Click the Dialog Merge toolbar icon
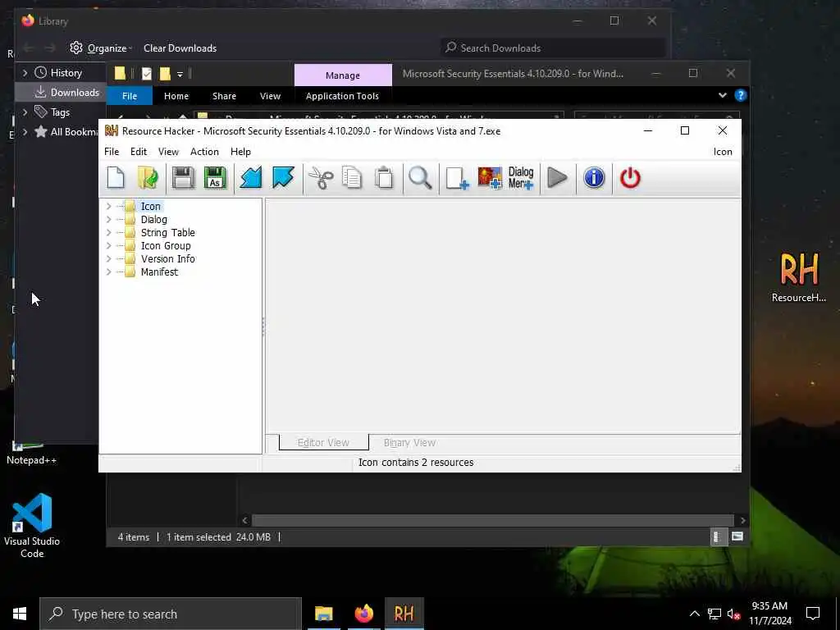The image size is (840, 630). click(521, 178)
